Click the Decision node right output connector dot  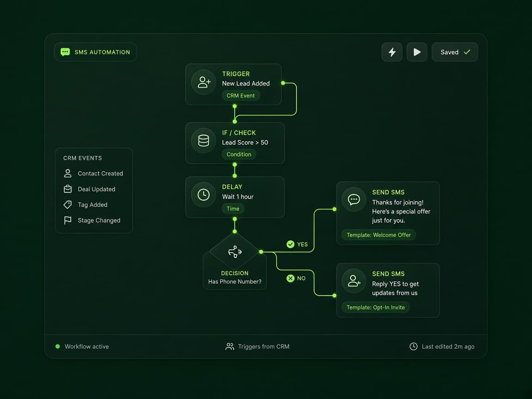(x=261, y=252)
